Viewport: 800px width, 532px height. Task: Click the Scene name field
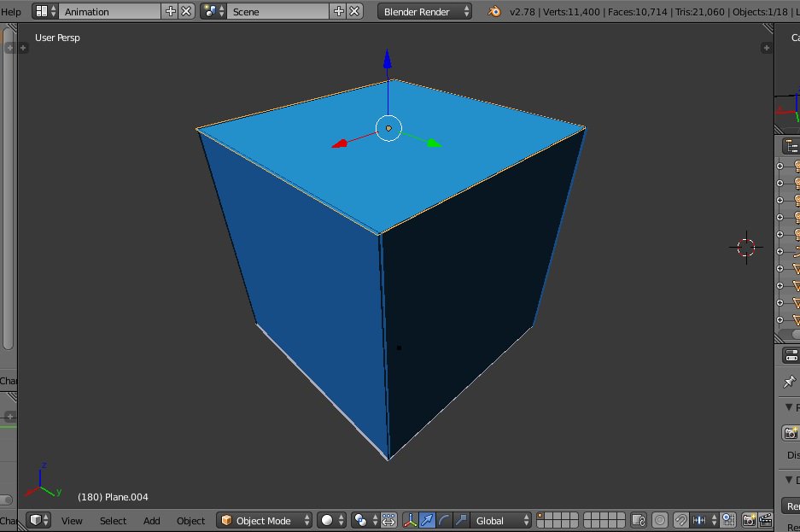(278, 11)
